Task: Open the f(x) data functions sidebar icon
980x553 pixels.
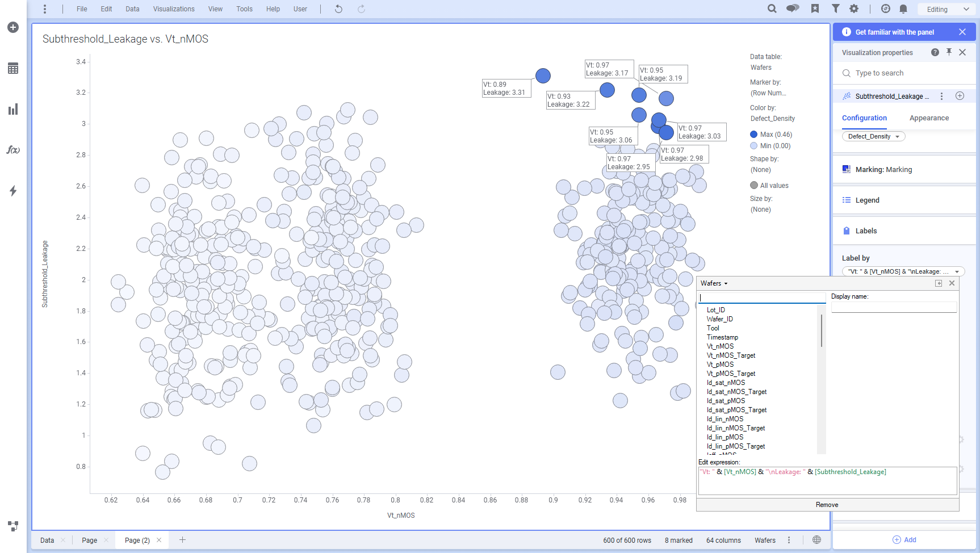Action: (x=13, y=150)
